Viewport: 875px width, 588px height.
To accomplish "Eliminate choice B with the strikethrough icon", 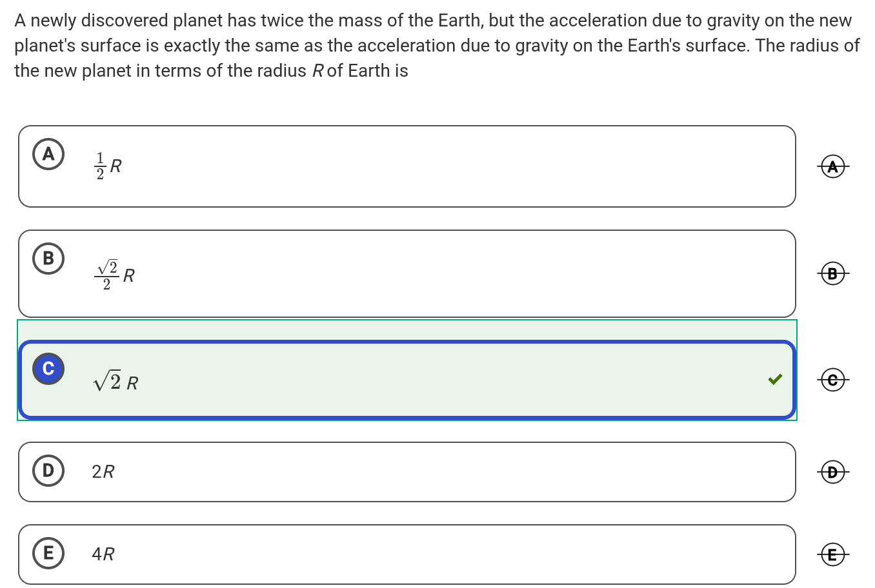I will click(833, 274).
